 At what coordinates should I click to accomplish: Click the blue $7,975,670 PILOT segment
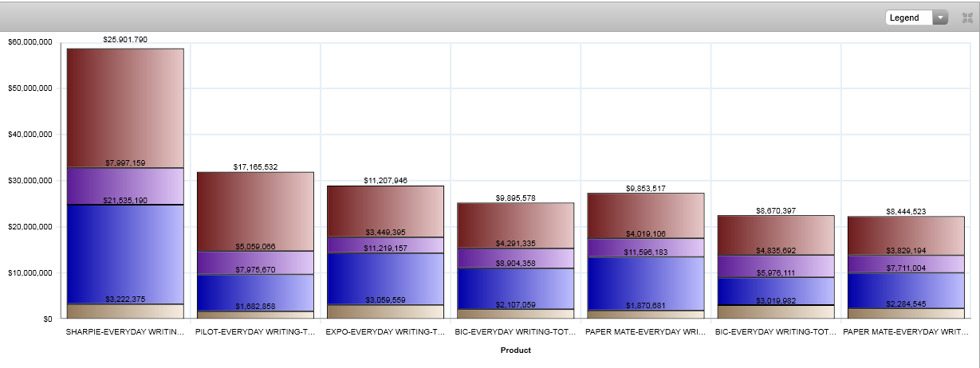[255, 293]
